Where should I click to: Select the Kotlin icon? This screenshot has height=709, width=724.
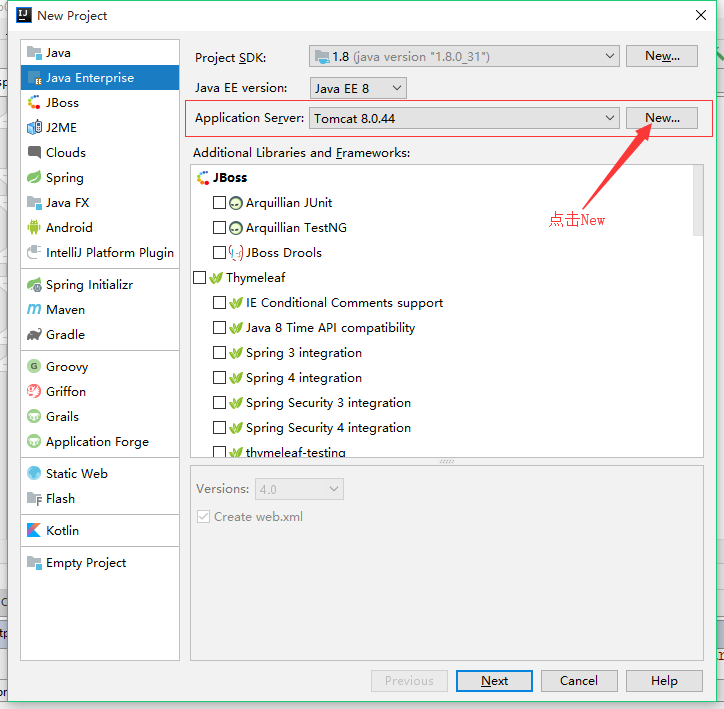tap(34, 530)
